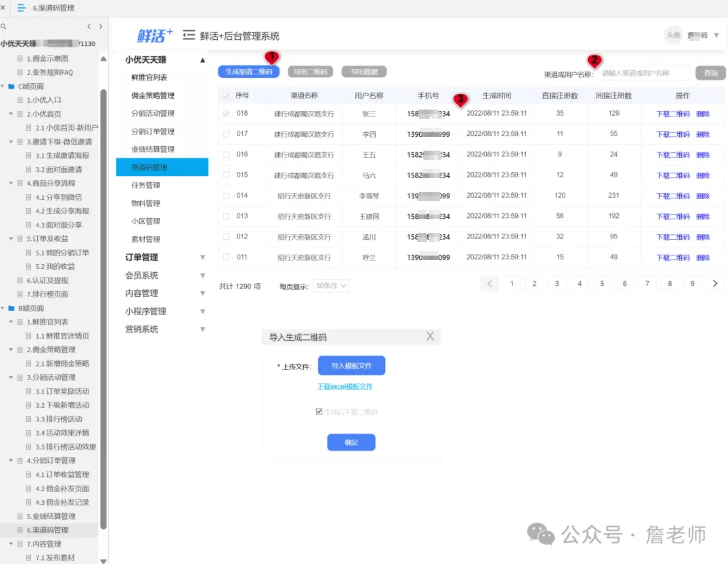This screenshot has height=564, width=728.
Task: Click the search icon in the sidebar
Action: 4,26
